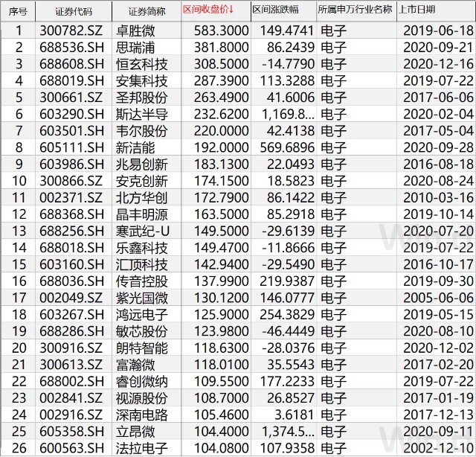Select stock name 立昂微

(135, 432)
